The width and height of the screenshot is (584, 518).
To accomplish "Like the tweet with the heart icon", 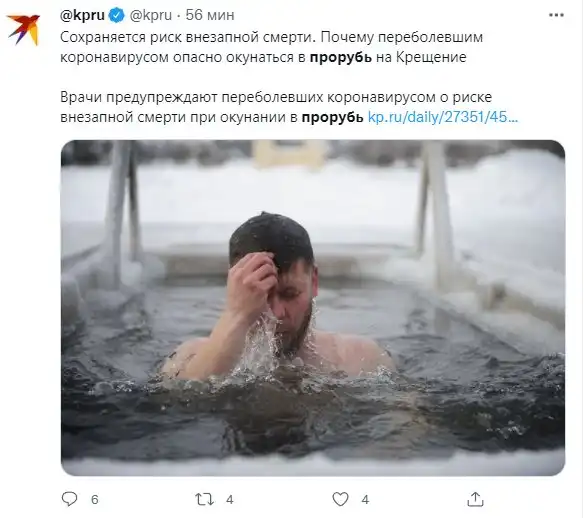I will pos(340,499).
